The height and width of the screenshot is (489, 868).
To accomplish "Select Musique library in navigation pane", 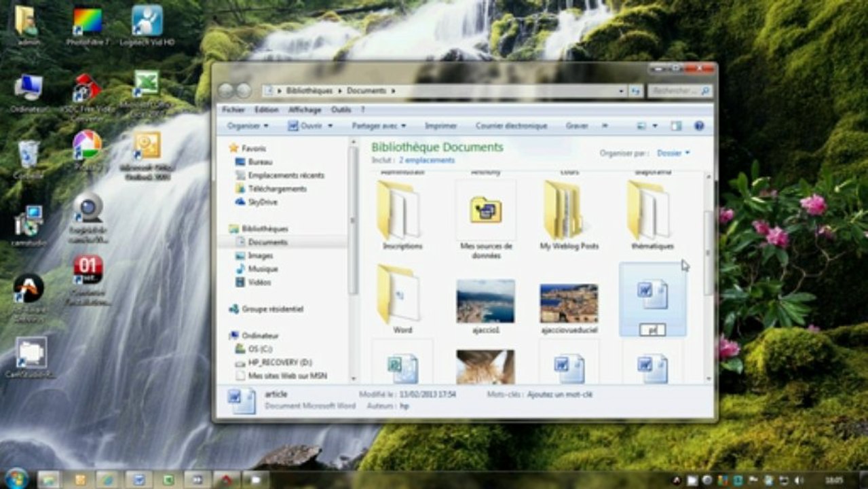I will click(x=257, y=269).
